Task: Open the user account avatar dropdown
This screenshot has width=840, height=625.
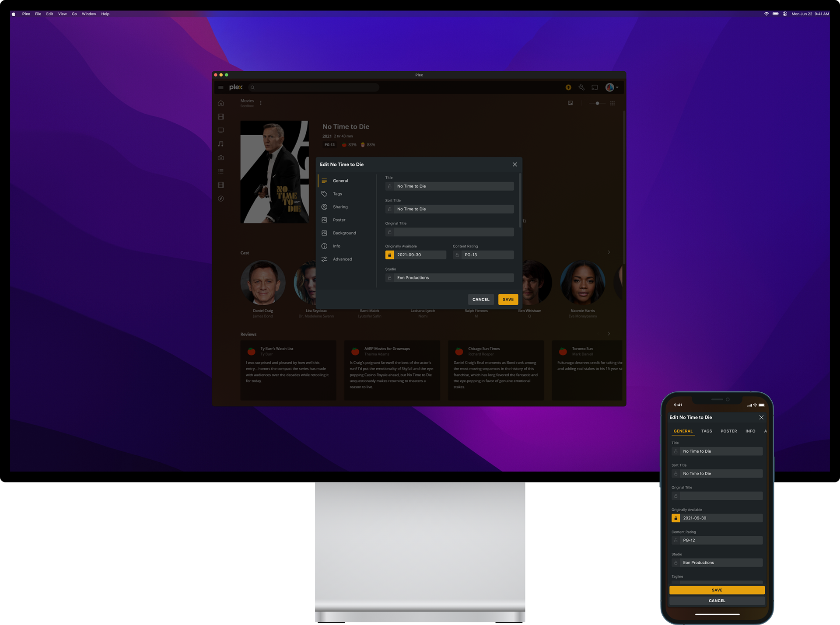Action: tap(612, 87)
